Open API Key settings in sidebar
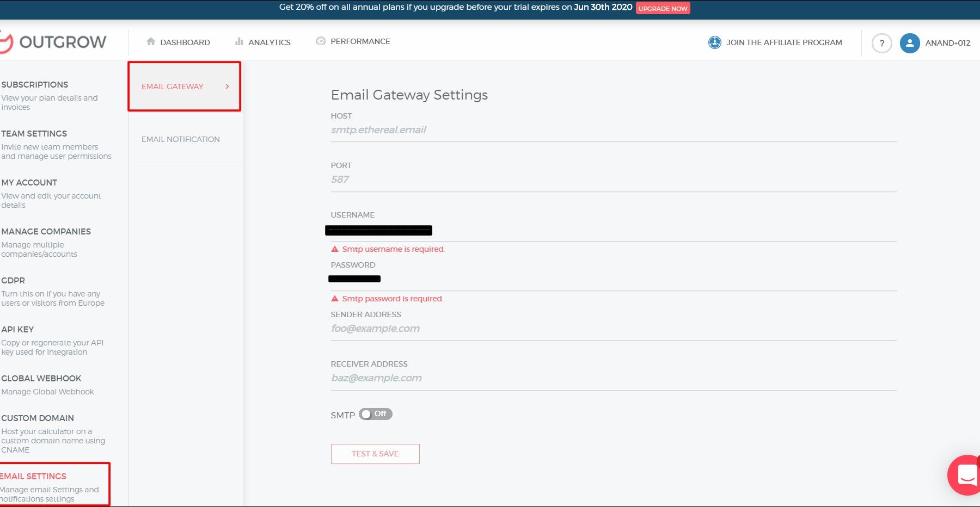980x507 pixels. tap(17, 330)
